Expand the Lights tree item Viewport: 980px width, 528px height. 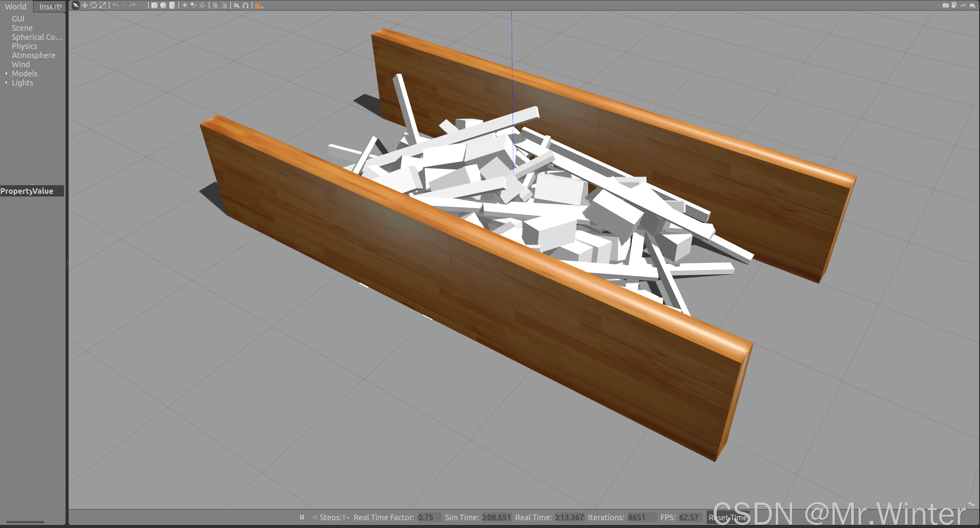tap(6, 83)
